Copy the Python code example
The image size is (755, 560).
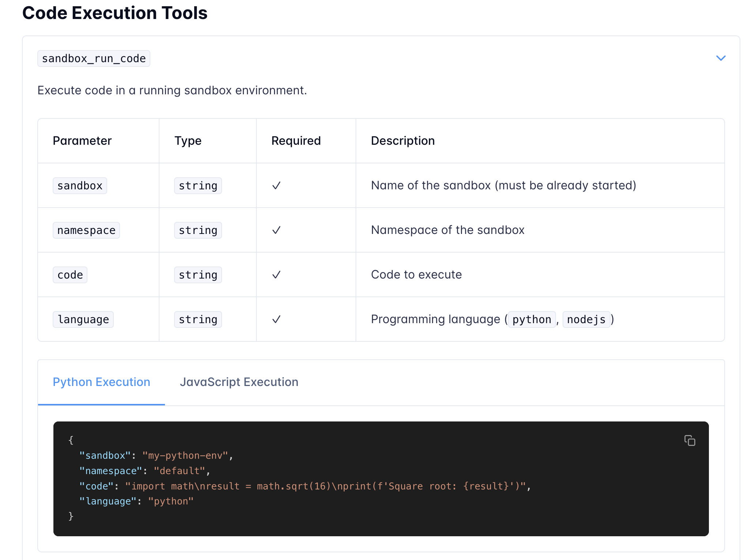click(690, 440)
